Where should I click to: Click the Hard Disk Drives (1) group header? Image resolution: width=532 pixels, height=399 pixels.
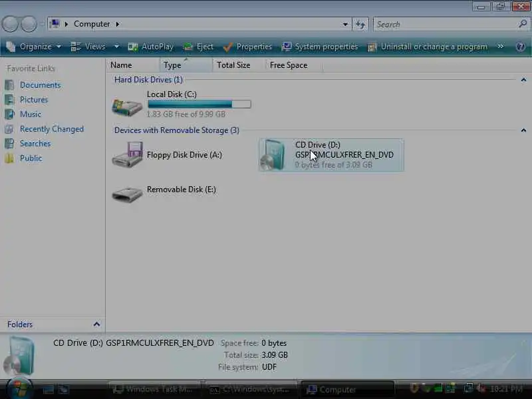click(148, 80)
